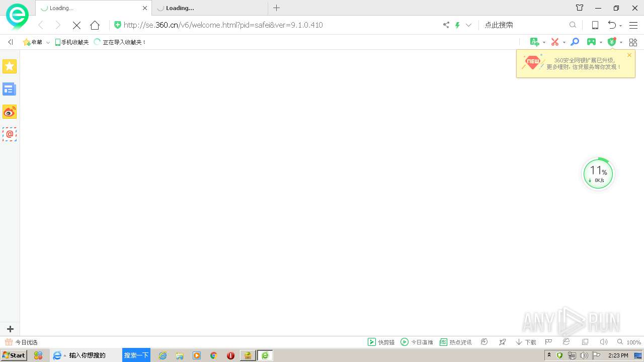Open the news feed sidebar icon

coord(10,89)
